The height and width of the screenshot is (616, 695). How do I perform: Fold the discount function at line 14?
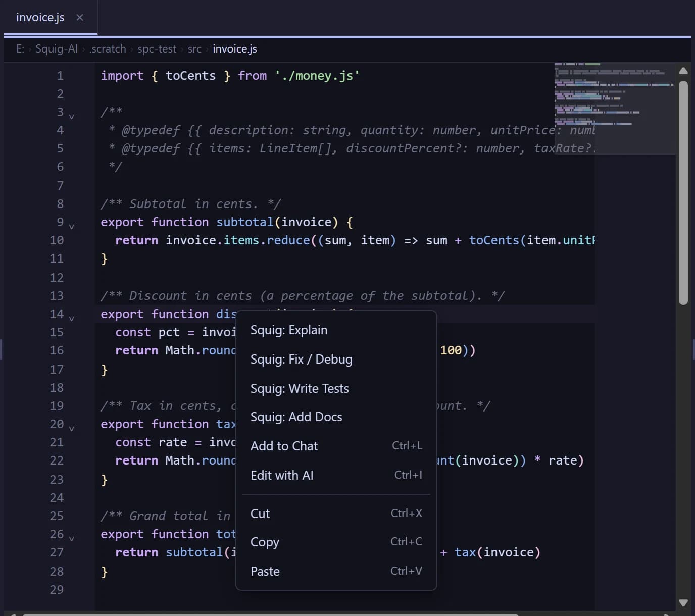72,319
